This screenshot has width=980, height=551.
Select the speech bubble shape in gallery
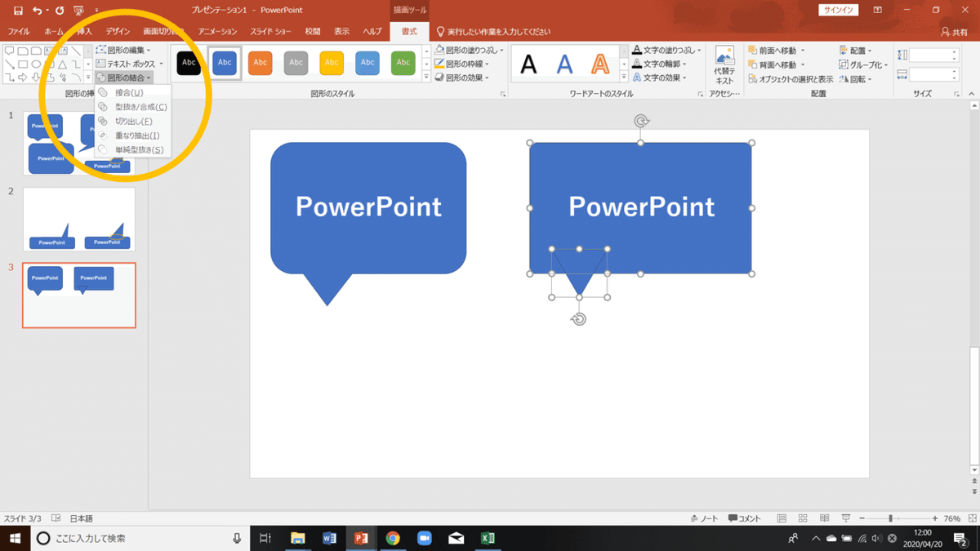(10, 51)
